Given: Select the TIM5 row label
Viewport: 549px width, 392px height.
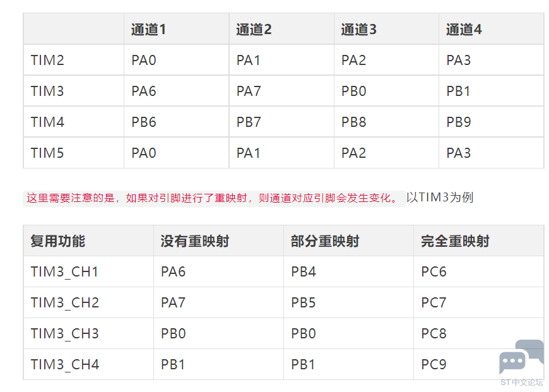Looking at the screenshot, I should click(47, 153).
